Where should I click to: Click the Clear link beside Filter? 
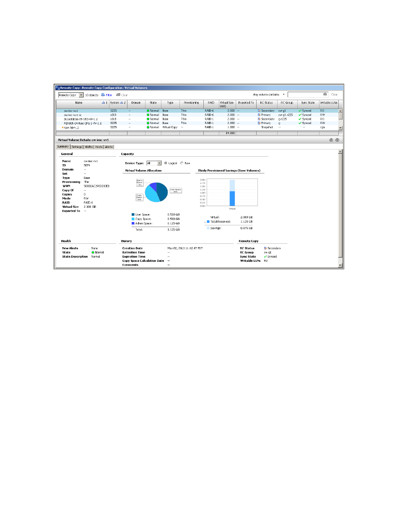(x=125, y=95)
